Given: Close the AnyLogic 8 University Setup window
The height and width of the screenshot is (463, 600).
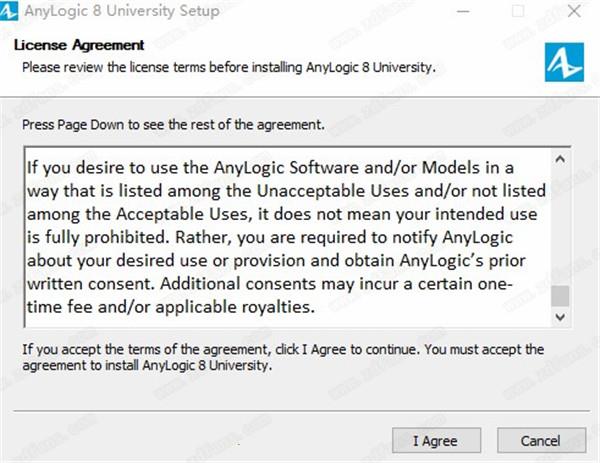Looking at the screenshot, I should [574, 11].
